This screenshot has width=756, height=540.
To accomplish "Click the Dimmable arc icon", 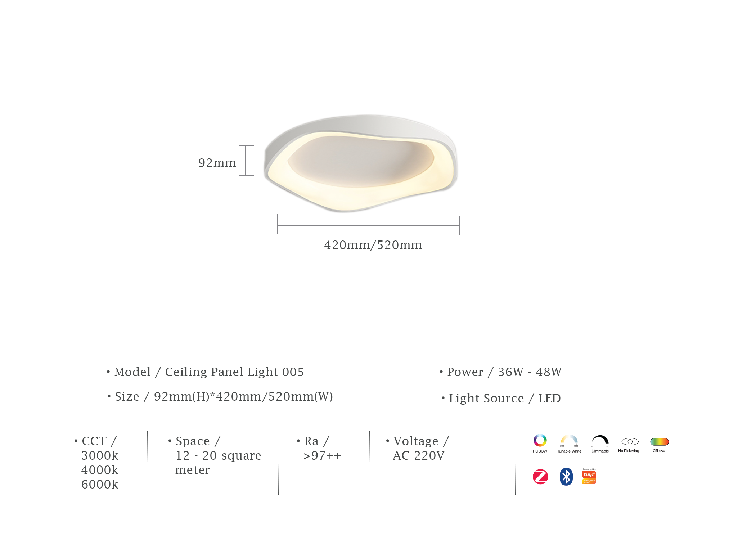I will [x=600, y=441].
